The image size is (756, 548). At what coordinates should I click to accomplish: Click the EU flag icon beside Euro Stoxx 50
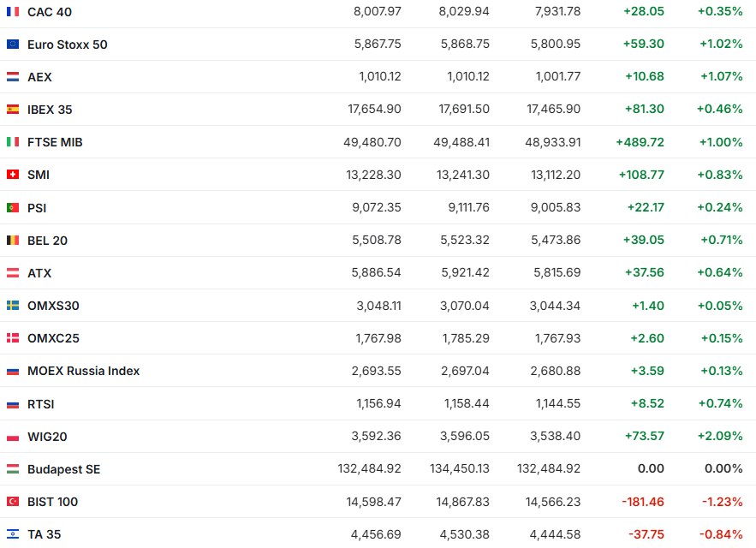coord(13,45)
